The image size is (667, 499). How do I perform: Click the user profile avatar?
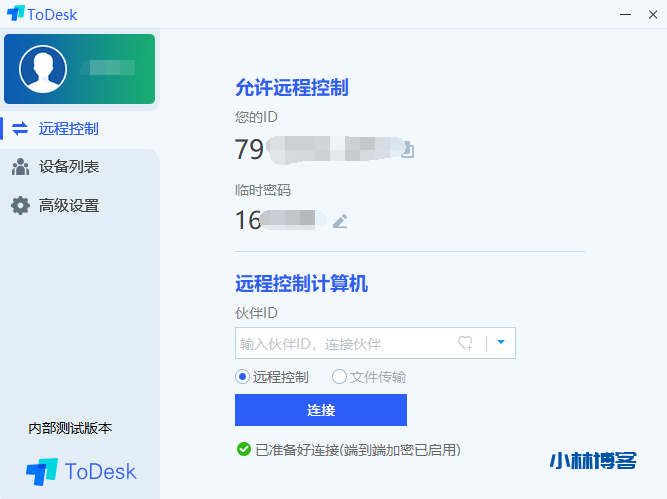click(x=43, y=69)
